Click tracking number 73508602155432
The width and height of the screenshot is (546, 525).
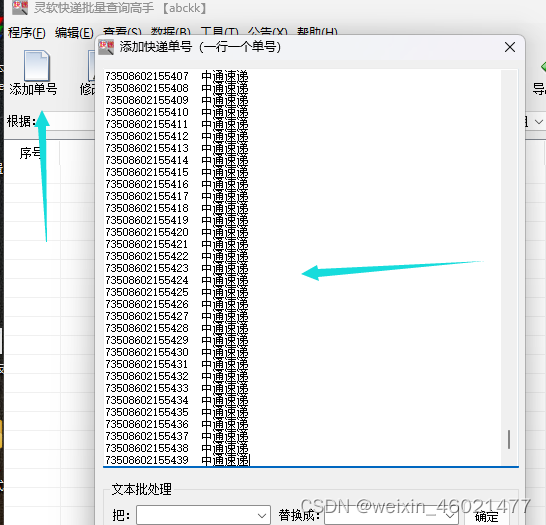click(147, 376)
